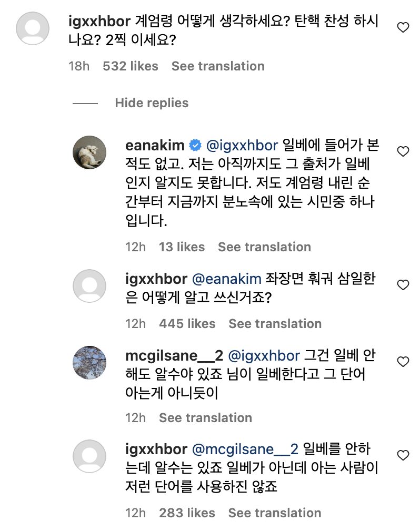Screen dimensions: 420x532
Task: Heart the mcgilsane__2 reply
Action: (403, 362)
